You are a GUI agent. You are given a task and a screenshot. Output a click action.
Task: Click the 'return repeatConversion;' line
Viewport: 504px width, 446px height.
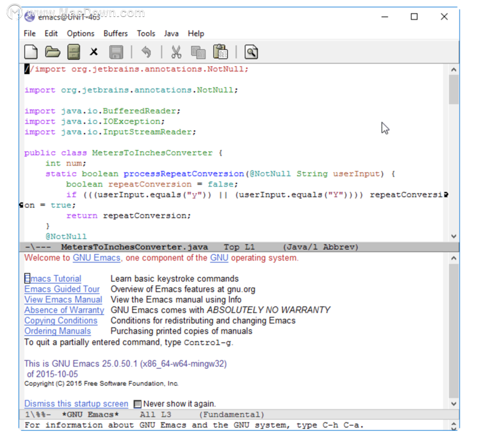128,215
